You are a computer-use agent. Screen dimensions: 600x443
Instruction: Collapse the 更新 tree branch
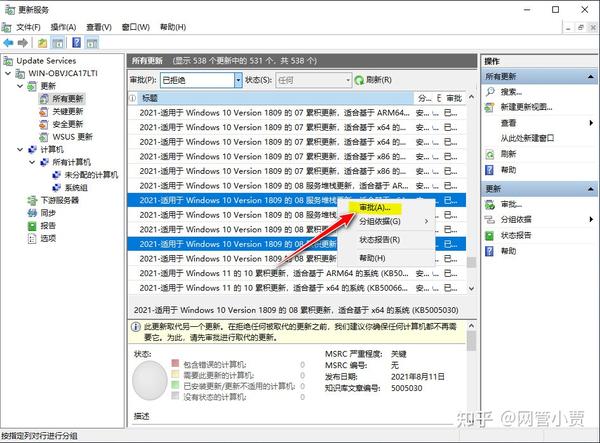pyautogui.click(x=20, y=86)
